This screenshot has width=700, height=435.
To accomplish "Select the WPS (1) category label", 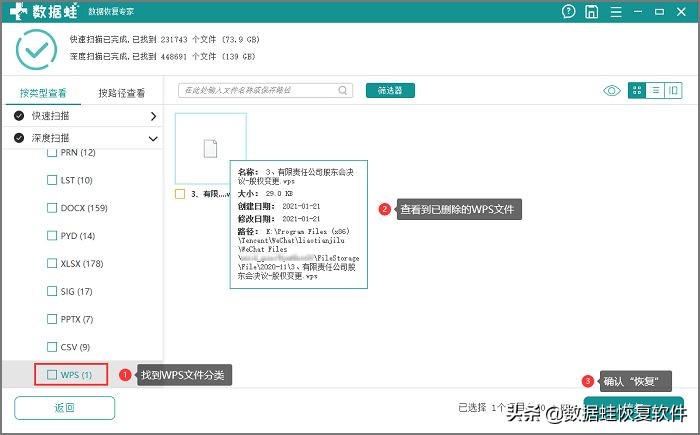I will click(76, 375).
